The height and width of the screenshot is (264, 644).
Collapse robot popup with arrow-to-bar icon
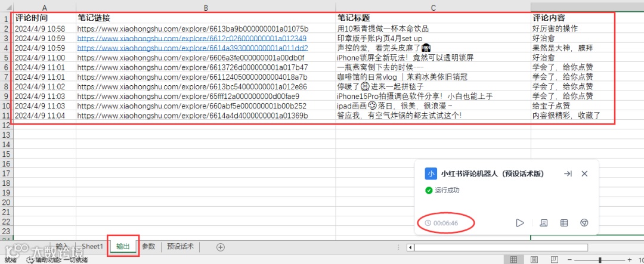tap(568, 173)
